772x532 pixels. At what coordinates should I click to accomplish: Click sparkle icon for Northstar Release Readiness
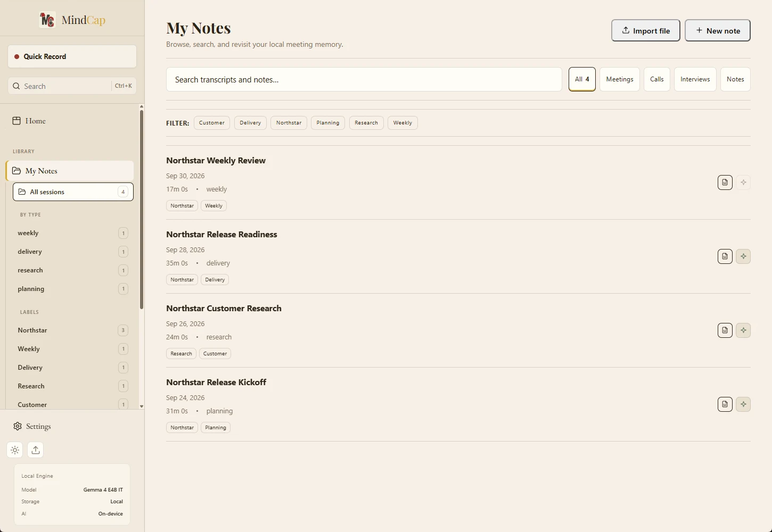click(743, 256)
